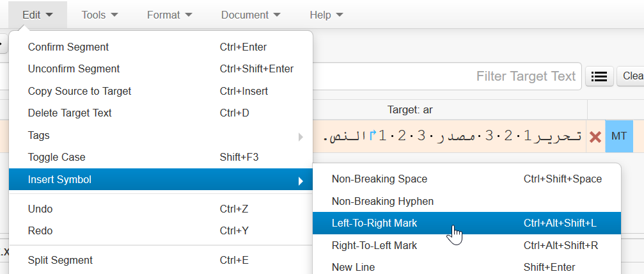The width and height of the screenshot is (644, 274).
Task: Open the Tools menu dropdown
Action: [100, 15]
